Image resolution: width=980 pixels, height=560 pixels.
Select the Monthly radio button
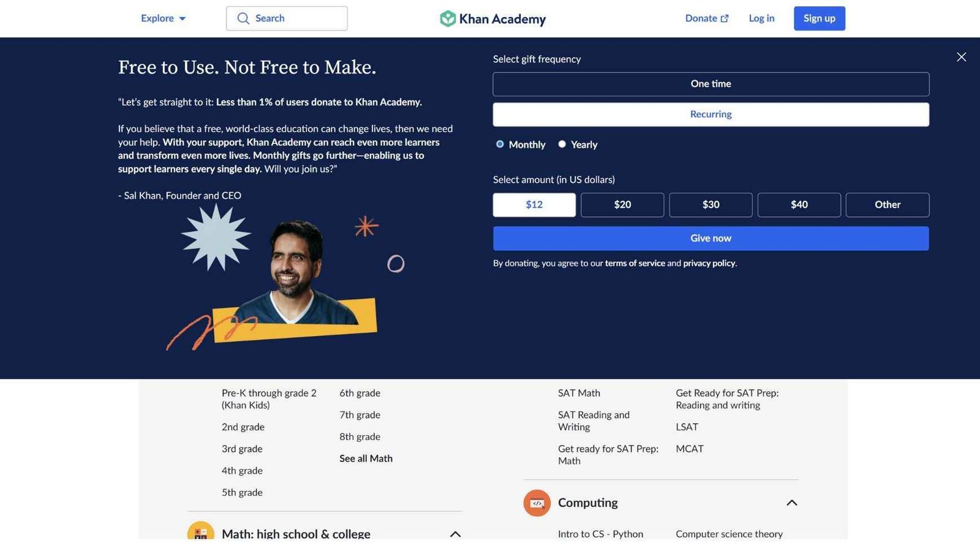pyautogui.click(x=500, y=144)
